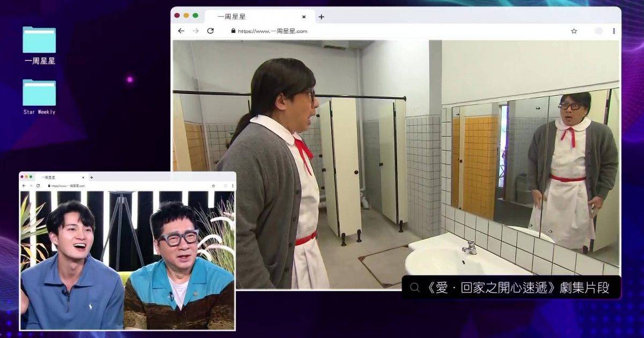Click back arrow in small browser window
644x338 pixels.
[24, 186]
